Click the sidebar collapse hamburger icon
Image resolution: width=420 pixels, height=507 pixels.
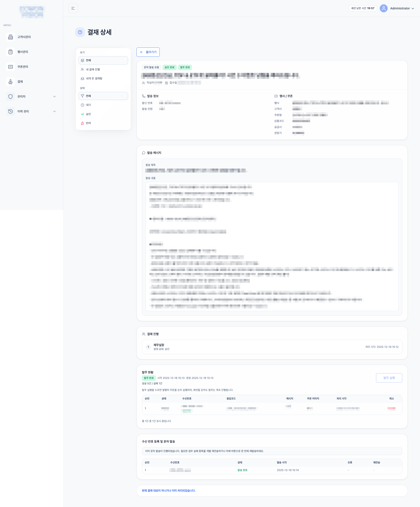73,9
